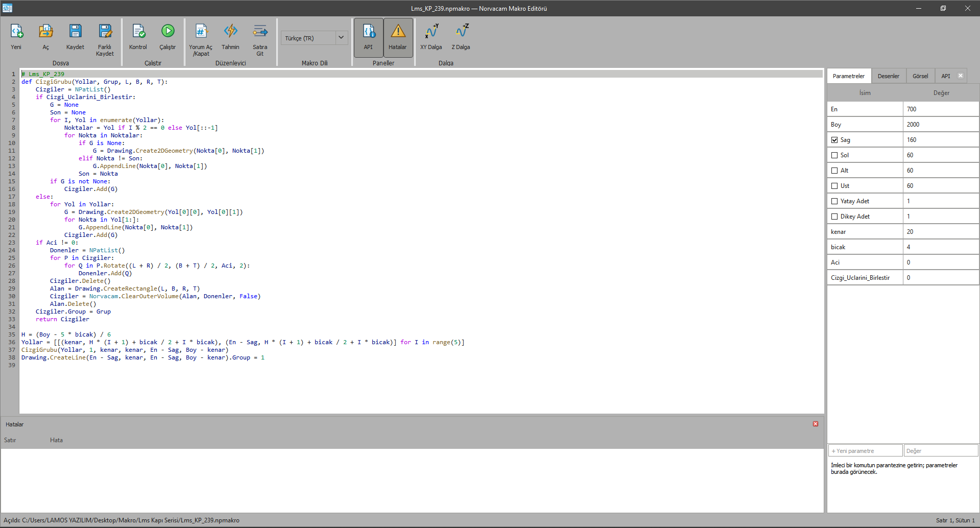This screenshot has width=980, height=528.
Task: Open Satıra Git go-to-line tool
Action: coord(260,40)
